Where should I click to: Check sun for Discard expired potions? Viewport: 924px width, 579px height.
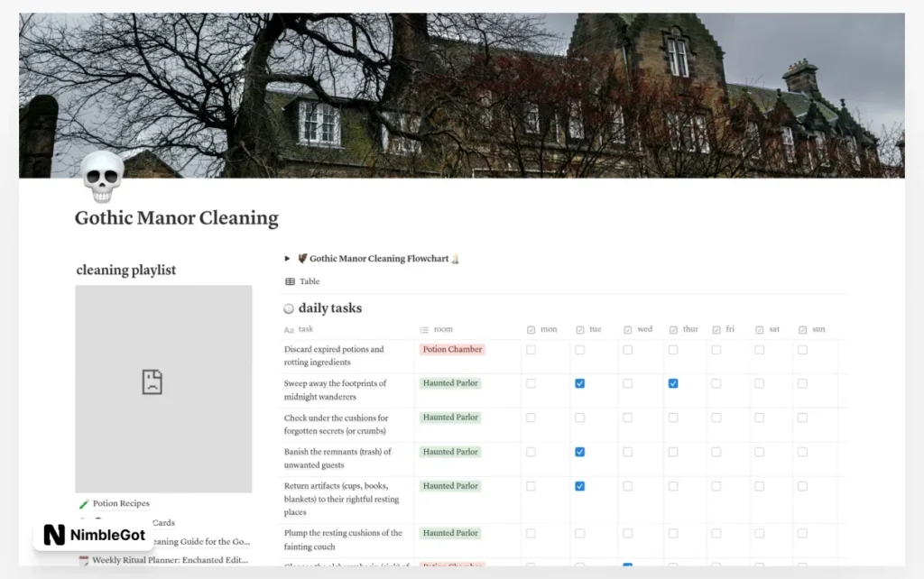tap(802, 350)
